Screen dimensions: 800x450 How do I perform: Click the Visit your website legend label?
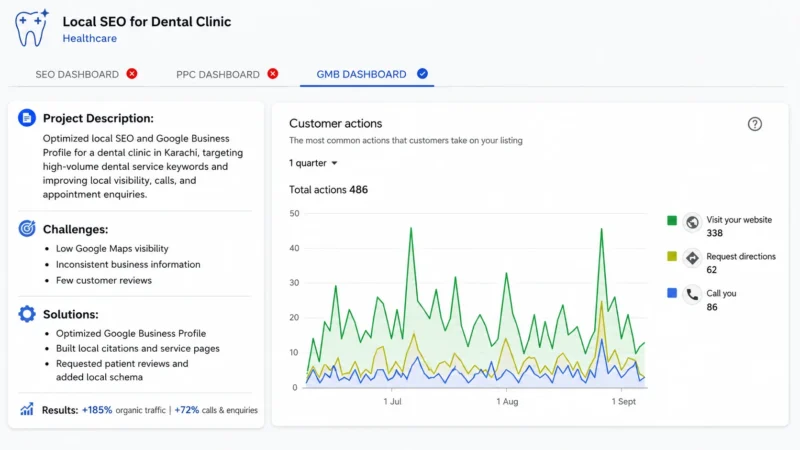click(x=739, y=220)
